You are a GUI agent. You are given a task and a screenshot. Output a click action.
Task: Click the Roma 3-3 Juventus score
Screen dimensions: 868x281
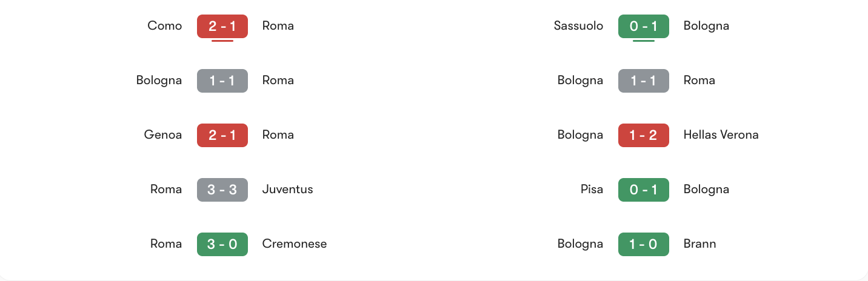[x=222, y=190]
